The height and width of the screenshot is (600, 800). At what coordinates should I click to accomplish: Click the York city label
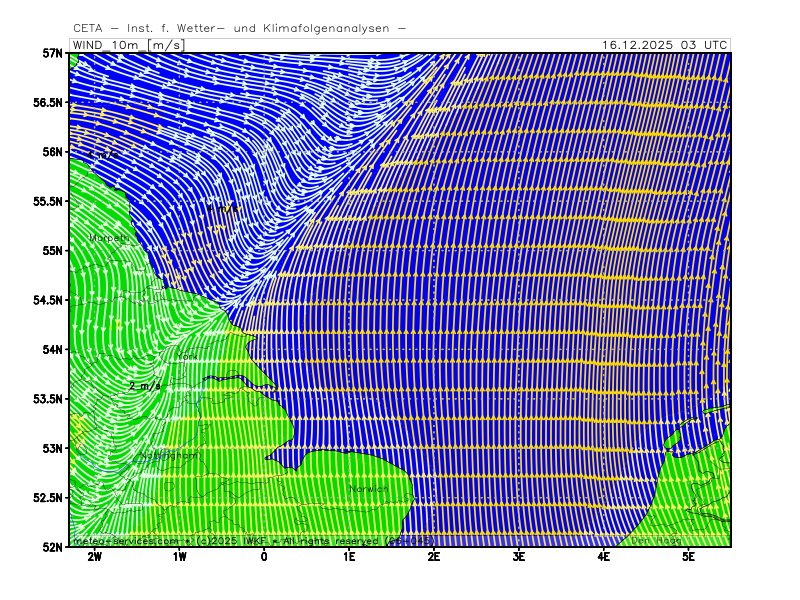[186, 356]
